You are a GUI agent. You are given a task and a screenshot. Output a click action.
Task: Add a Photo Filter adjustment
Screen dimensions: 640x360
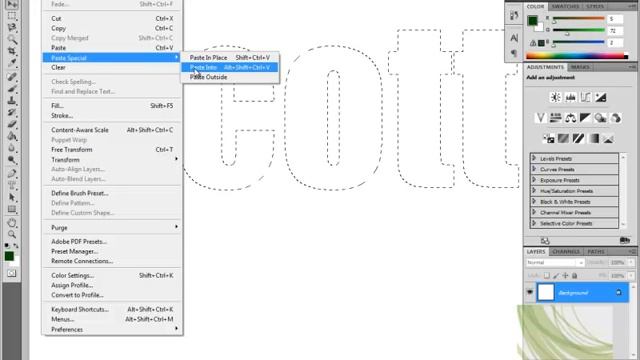pyautogui.click(x=600, y=118)
